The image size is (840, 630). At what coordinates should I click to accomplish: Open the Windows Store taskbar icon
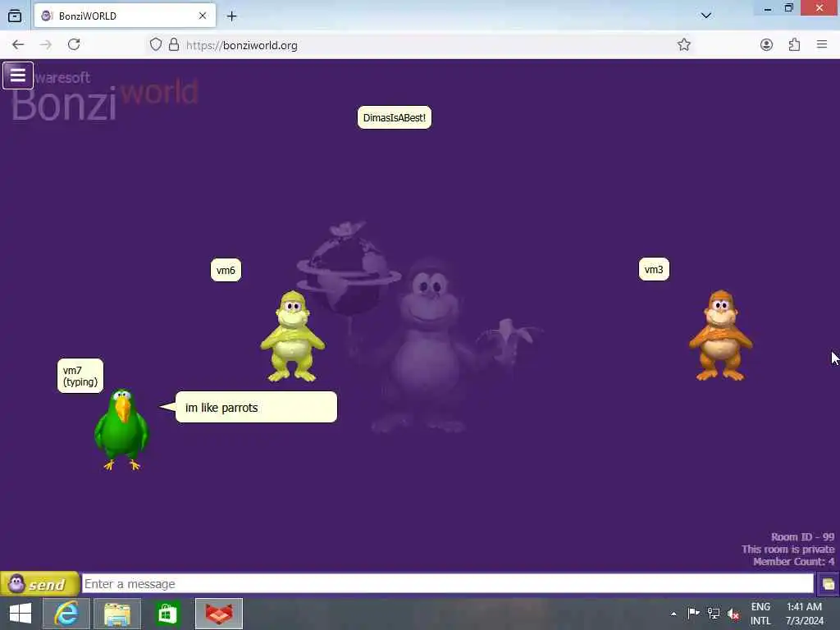point(167,614)
